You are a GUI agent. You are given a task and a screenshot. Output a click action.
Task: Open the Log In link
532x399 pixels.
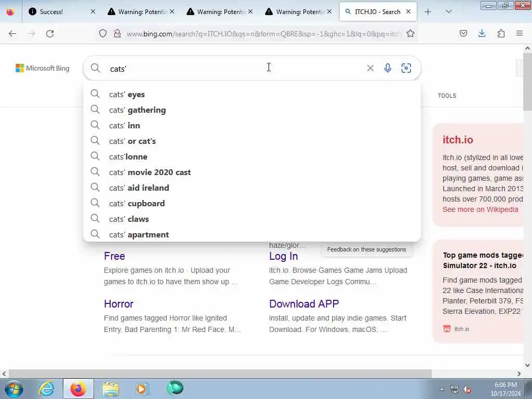click(x=283, y=256)
